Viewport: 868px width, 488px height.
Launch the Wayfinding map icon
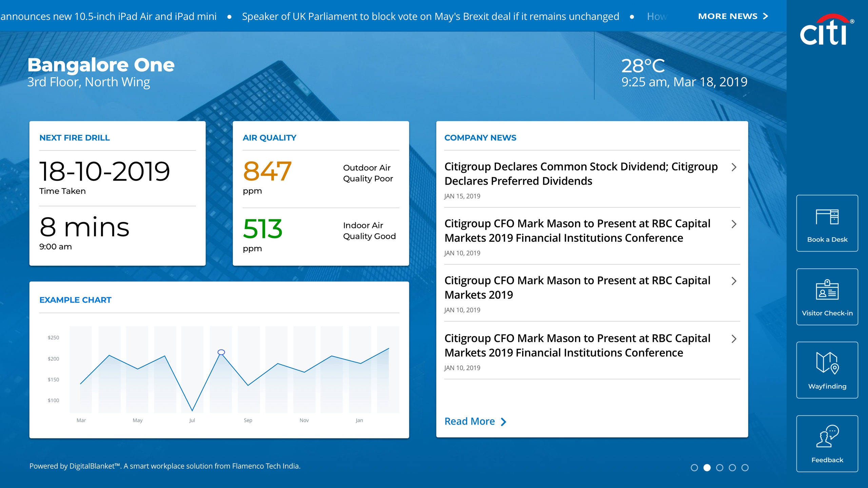point(827,363)
